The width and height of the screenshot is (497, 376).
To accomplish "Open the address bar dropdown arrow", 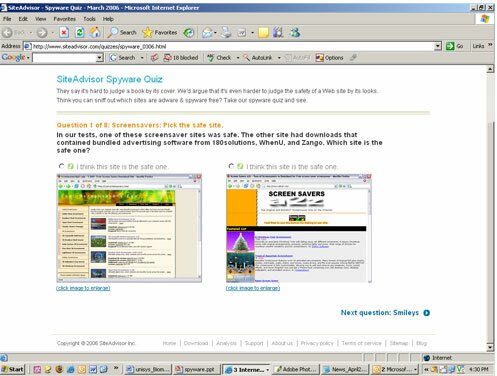I will tap(438, 46).
